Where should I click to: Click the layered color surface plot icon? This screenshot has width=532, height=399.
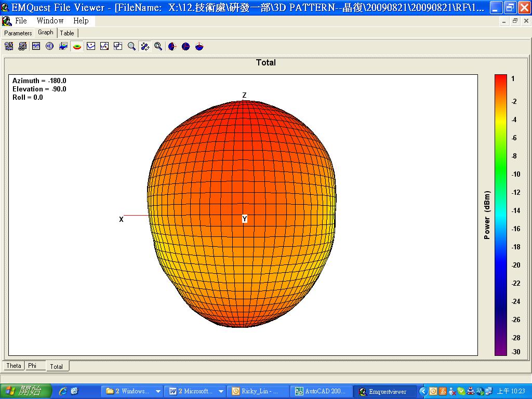(63, 46)
